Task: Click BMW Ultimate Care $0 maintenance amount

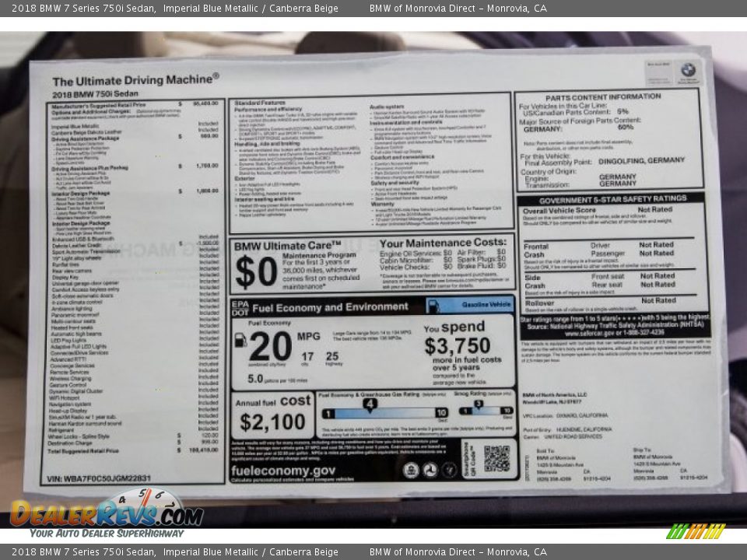Action: 256,272
